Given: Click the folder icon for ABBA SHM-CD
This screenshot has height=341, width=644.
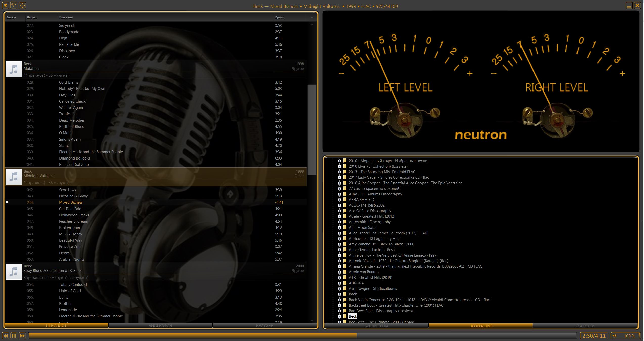Looking at the screenshot, I should (x=345, y=199).
